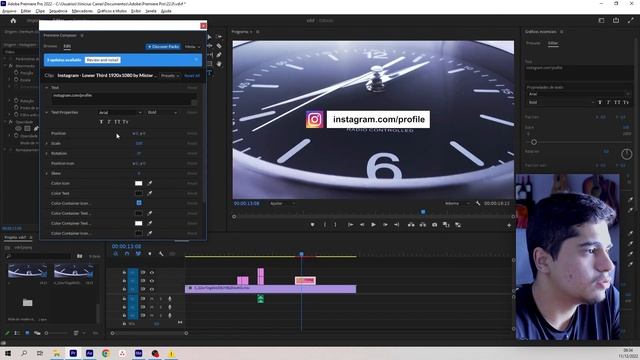640x360 pixels.
Task: Open the Sequência menu
Action: point(58,11)
